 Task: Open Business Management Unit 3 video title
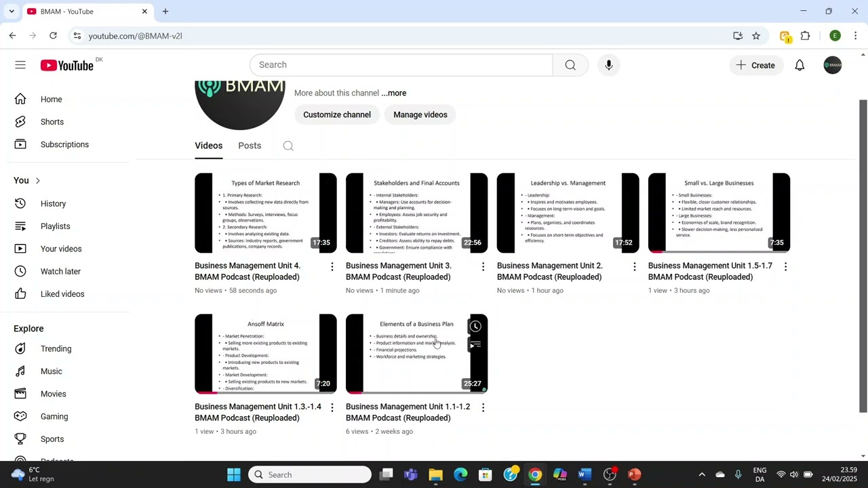(x=399, y=271)
